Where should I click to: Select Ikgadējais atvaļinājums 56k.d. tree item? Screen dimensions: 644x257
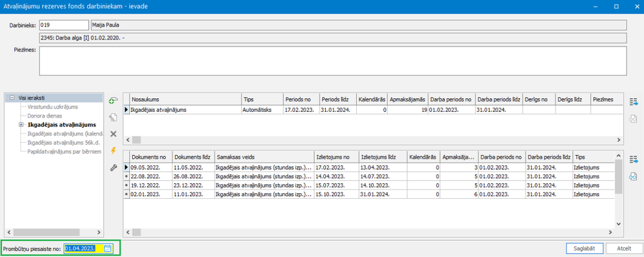63,142
